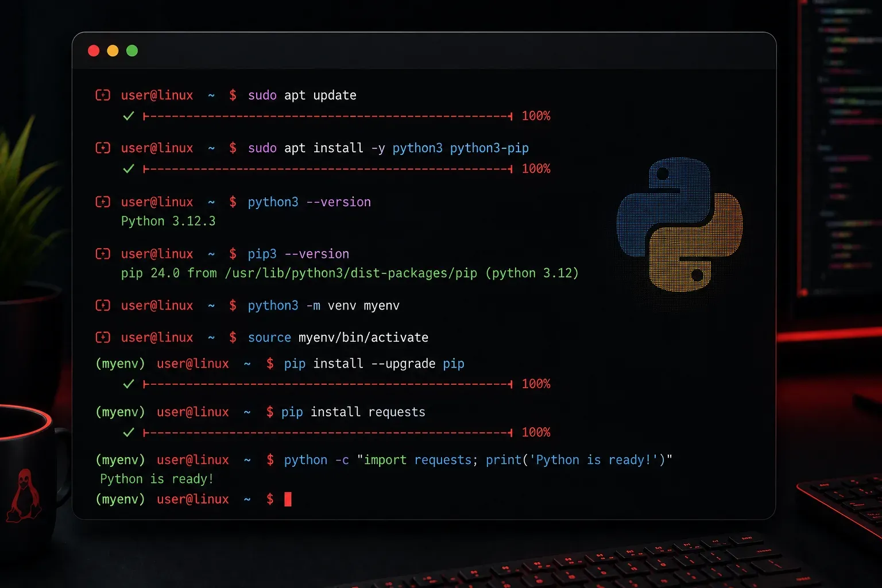882x588 pixels.
Task: Click the Tux penguin on the mug
Action: click(x=24, y=495)
